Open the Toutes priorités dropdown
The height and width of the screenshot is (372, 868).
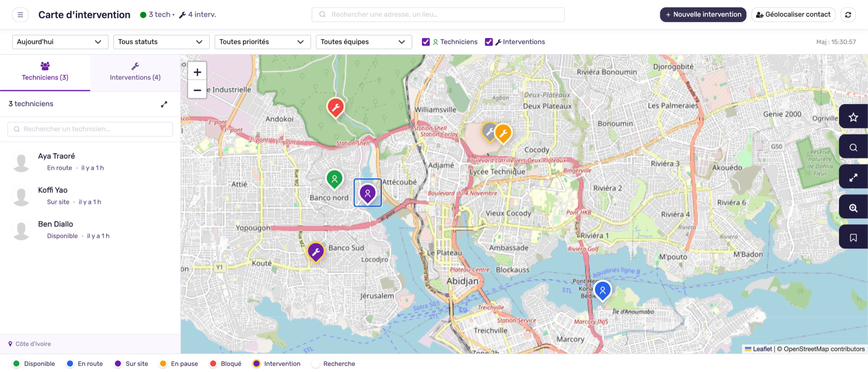tap(263, 42)
